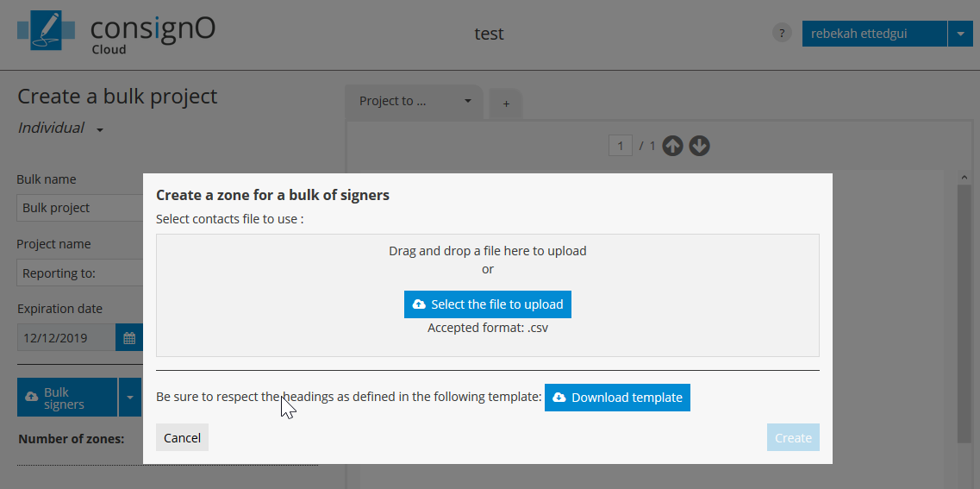The height and width of the screenshot is (489, 980).
Task: Expand the rebekah ettedgui account menu arrow
Action: [x=960, y=34]
